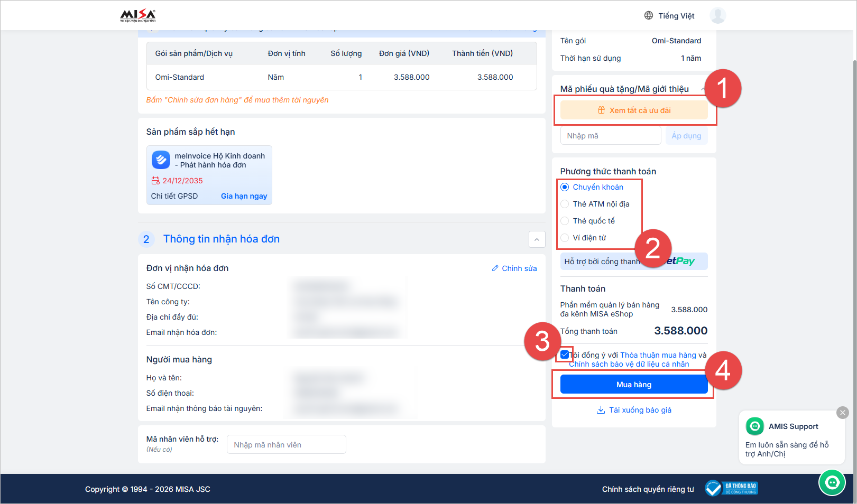Viewport: 857px width, 504px height.
Task: Click the Omi-Standard product cell in table
Action: tap(180, 77)
